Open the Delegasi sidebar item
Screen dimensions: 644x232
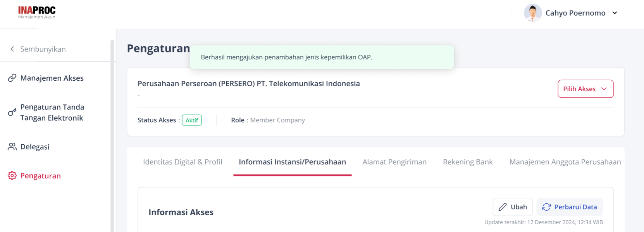pyautogui.click(x=35, y=147)
